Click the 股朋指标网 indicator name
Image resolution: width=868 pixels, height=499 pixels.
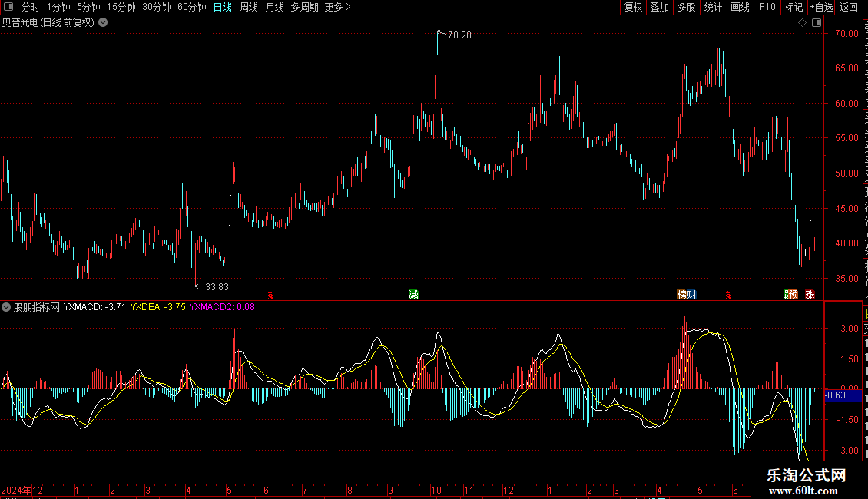[x=37, y=306]
